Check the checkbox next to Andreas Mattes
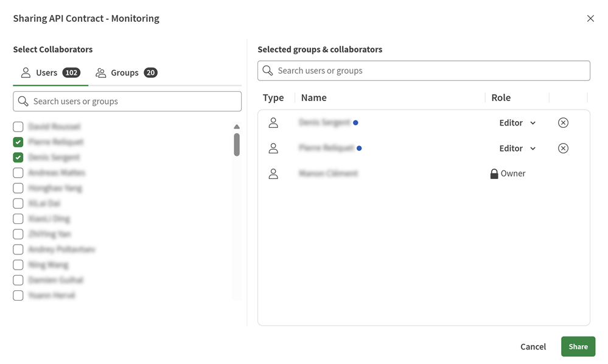The image size is (608, 364). tap(18, 172)
